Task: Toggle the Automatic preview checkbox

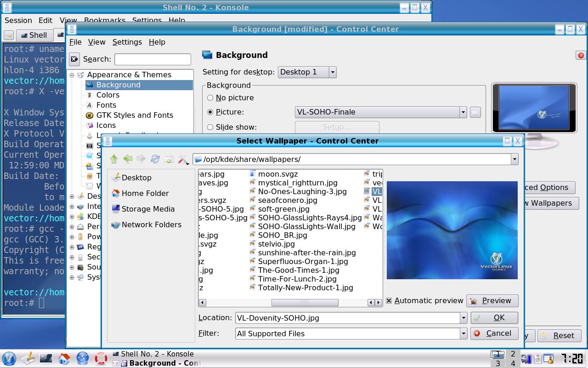Action: (x=389, y=300)
